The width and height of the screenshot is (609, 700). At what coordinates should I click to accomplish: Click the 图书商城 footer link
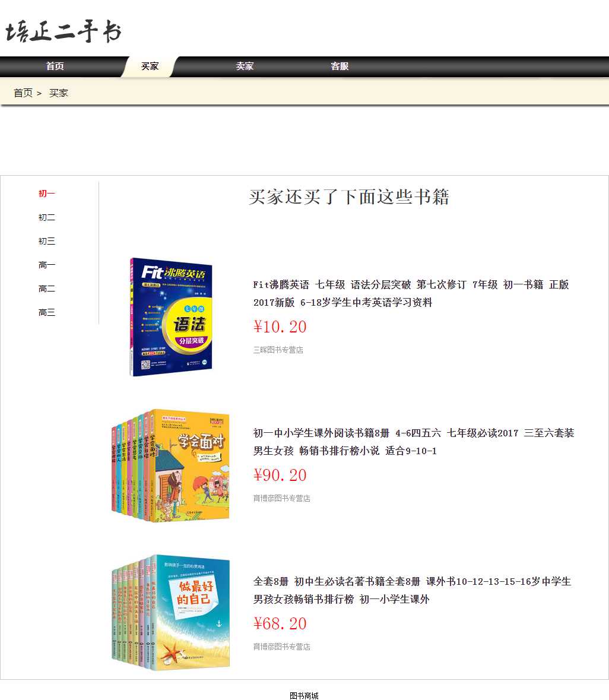tap(304, 696)
